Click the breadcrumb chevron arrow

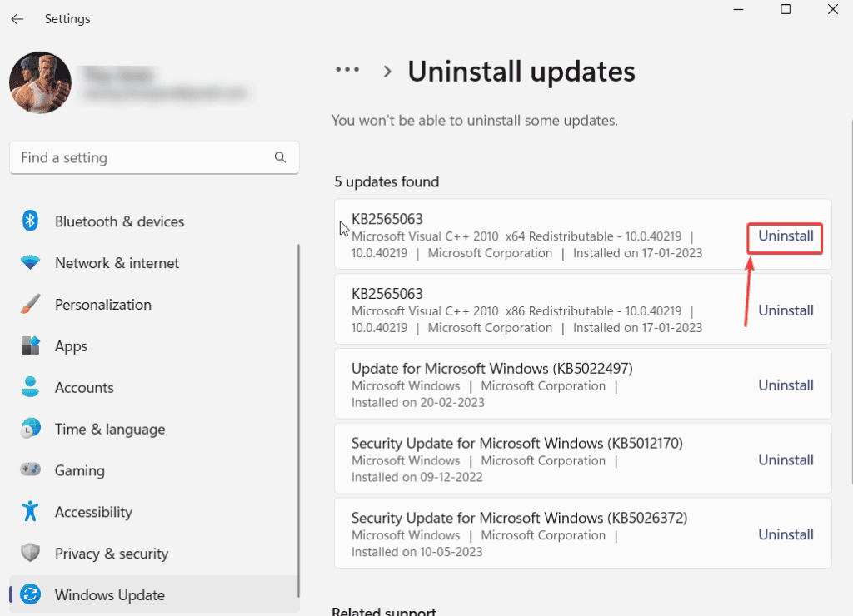pyautogui.click(x=387, y=72)
